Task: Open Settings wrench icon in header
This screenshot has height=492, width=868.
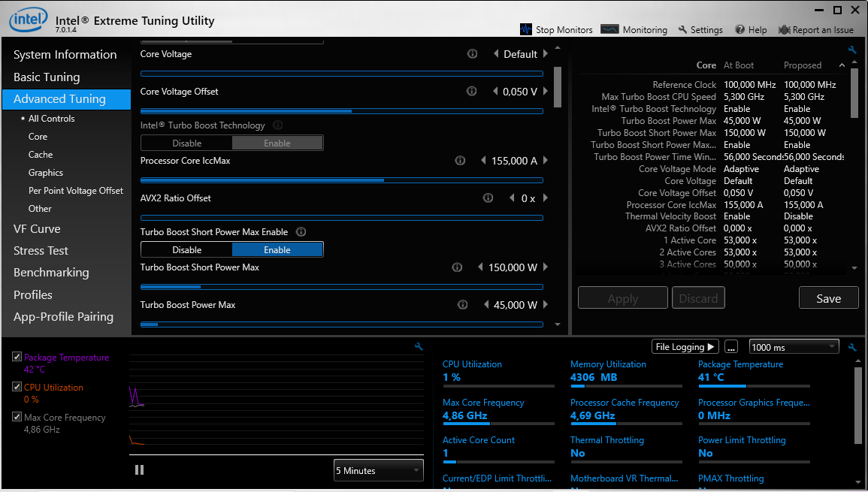Action: pos(682,29)
